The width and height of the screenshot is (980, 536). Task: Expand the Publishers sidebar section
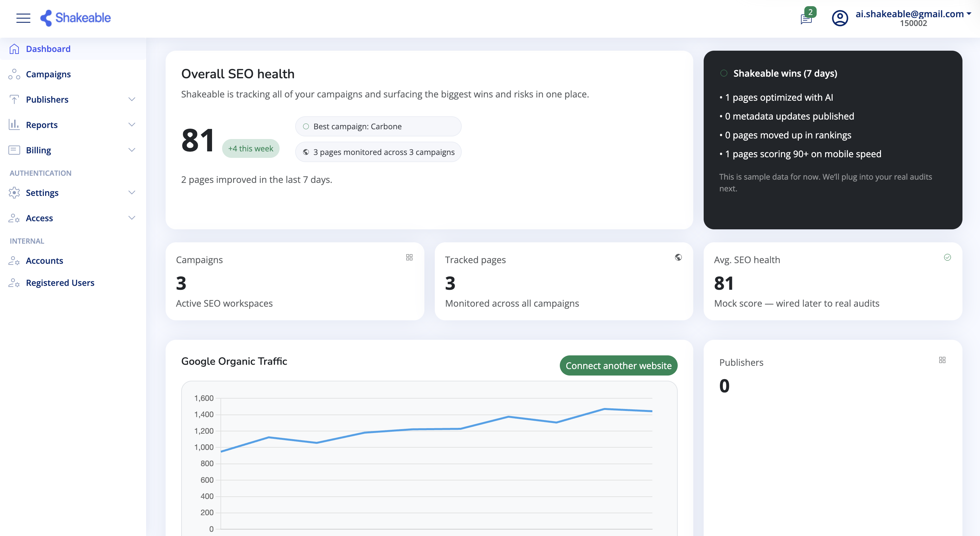click(132, 99)
